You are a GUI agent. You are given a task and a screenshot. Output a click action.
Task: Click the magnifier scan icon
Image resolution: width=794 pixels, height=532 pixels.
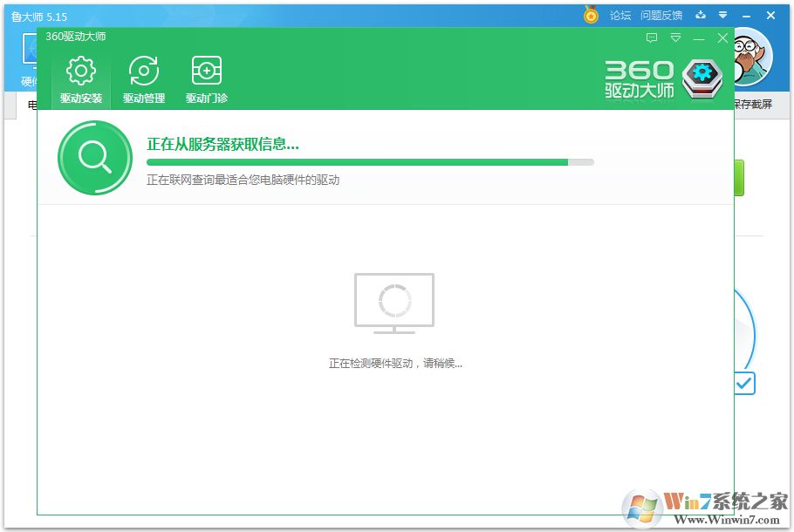(x=94, y=158)
